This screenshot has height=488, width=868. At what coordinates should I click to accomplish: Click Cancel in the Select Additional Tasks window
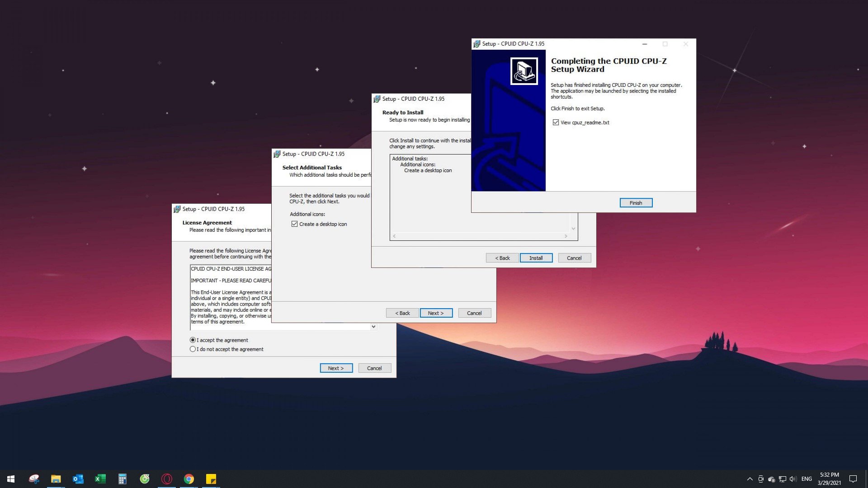click(x=474, y=313)
